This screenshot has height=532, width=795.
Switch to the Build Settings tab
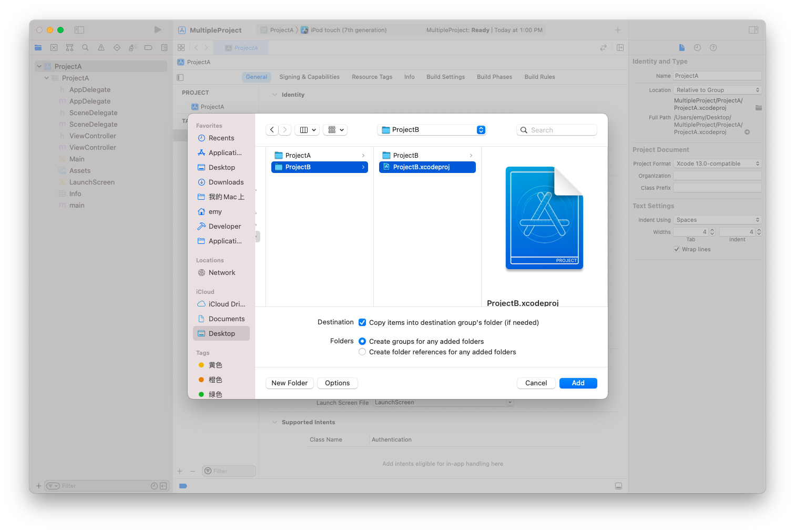point(445,77)
